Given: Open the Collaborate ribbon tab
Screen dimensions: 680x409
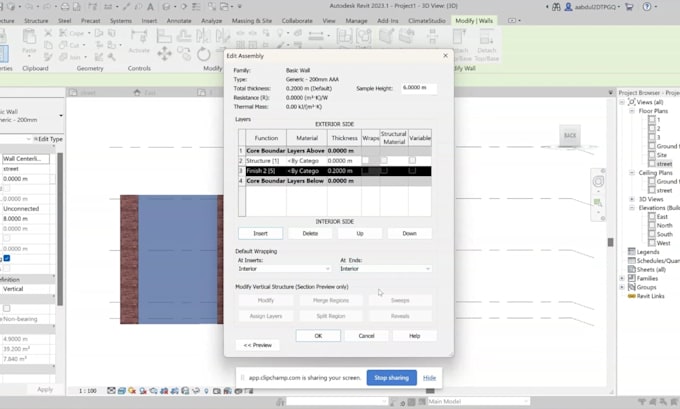Looking at the screenshot, I should pyautogui.click(x=297, y=20).
